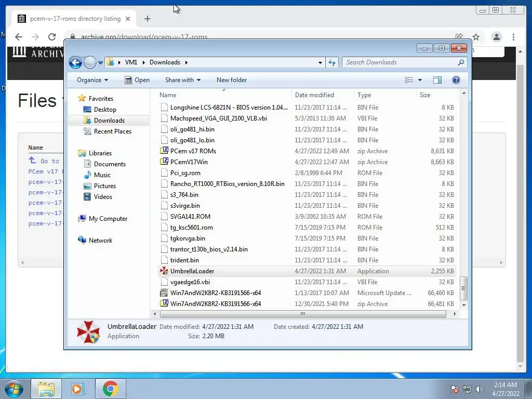Viewport: 532px width, 399px height.
Task: Select PCemV17Win zip archive icon
Action: click(x=164, y=162)
